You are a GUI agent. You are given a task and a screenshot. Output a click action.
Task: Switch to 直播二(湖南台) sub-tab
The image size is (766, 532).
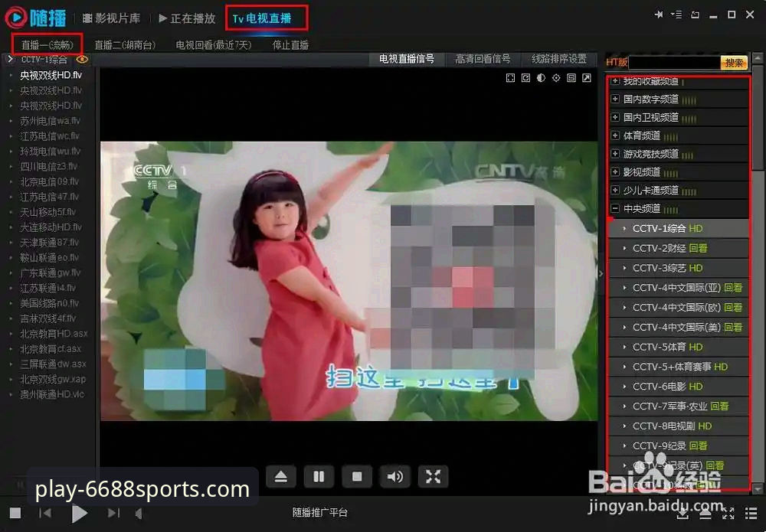coord(125,45)
